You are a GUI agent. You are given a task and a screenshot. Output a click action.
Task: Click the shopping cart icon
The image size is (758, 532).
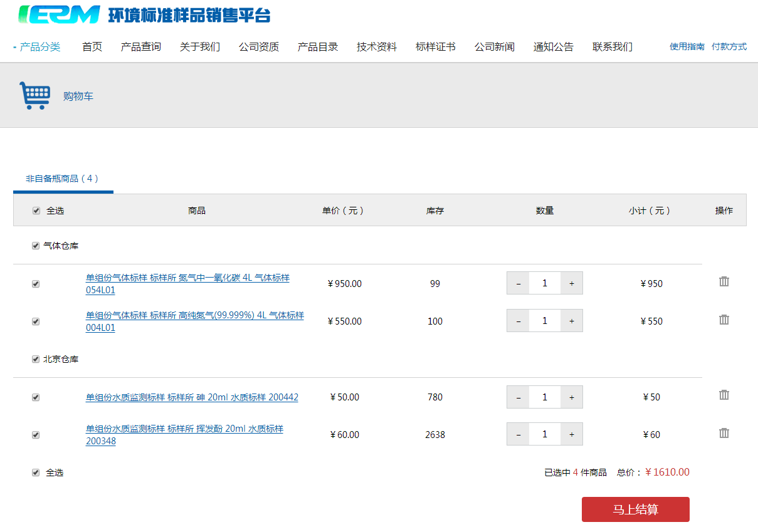[34, 96]
